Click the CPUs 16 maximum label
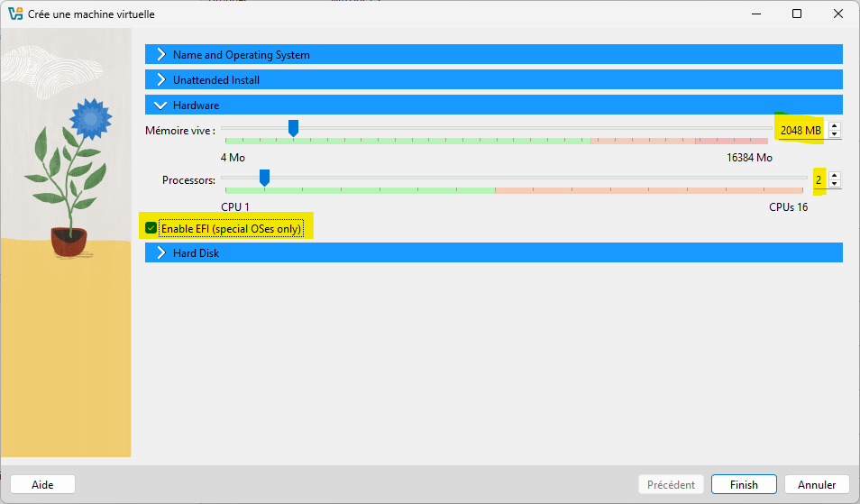 (788, 207)
